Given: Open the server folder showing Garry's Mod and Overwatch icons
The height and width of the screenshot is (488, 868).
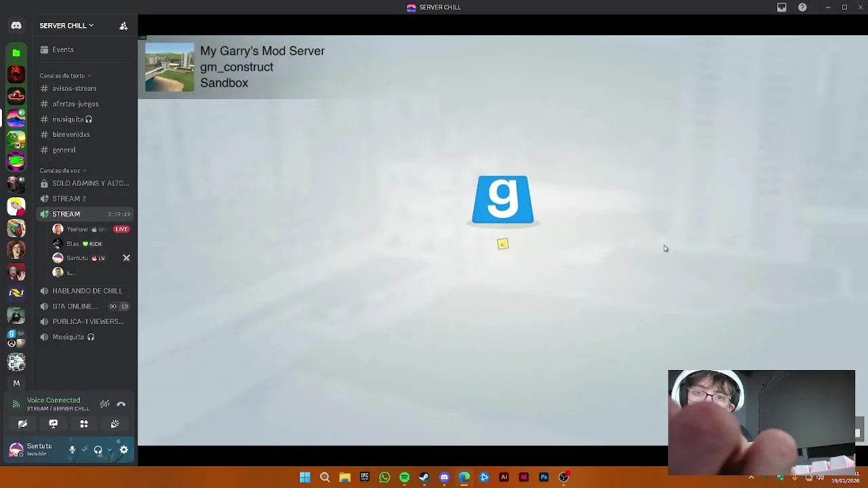Looking at the screenshot, I should pyautogui.click(x=16, y=338).
